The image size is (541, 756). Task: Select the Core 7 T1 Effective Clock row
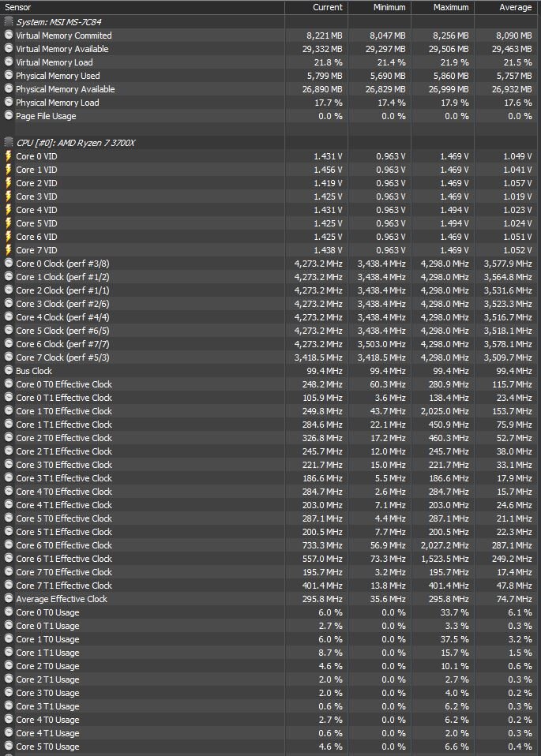tap(270, 586)
